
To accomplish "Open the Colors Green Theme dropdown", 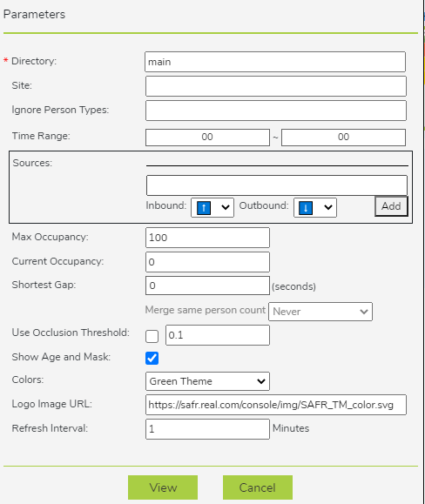I will tap(207, 381).
